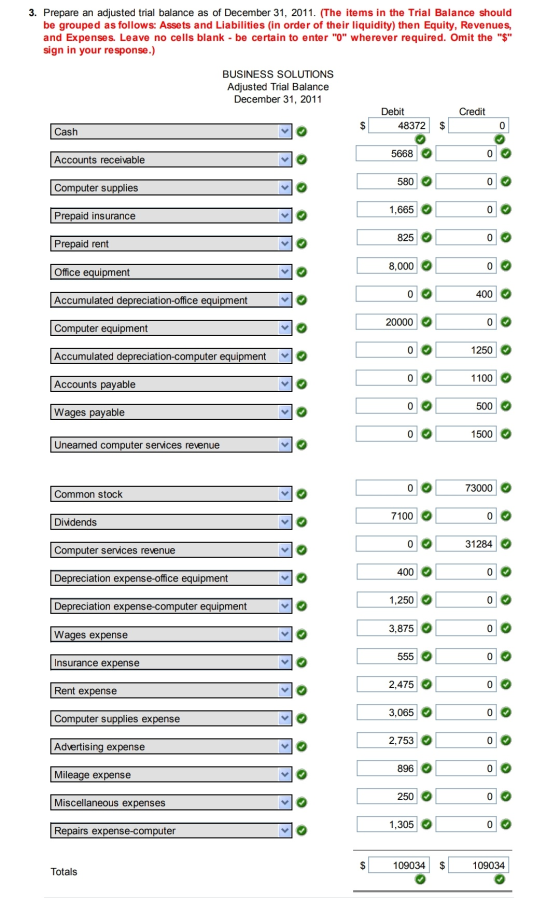Click green checkmark beside Cash dropdown
Viewport: 560px width, 898px height.
pos(302,131)
